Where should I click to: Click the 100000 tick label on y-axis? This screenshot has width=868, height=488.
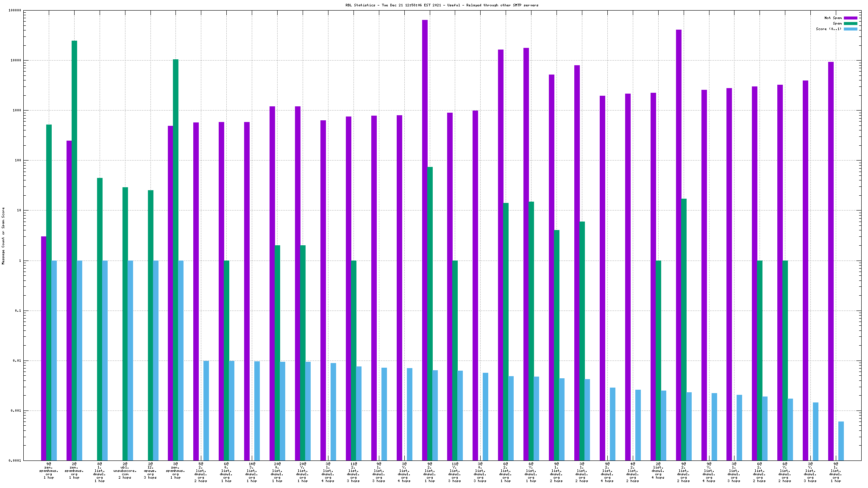14,11
